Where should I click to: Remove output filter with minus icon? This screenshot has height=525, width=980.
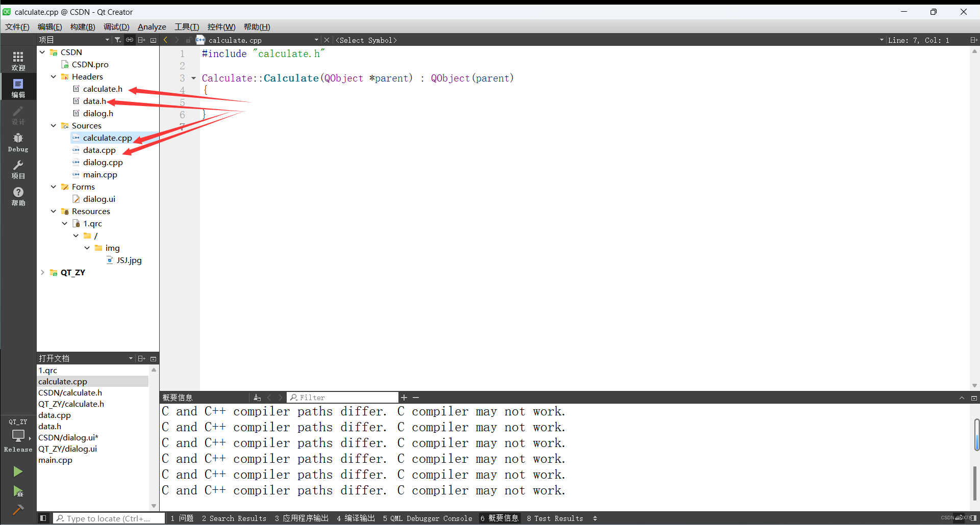click(x=416, y=398)
